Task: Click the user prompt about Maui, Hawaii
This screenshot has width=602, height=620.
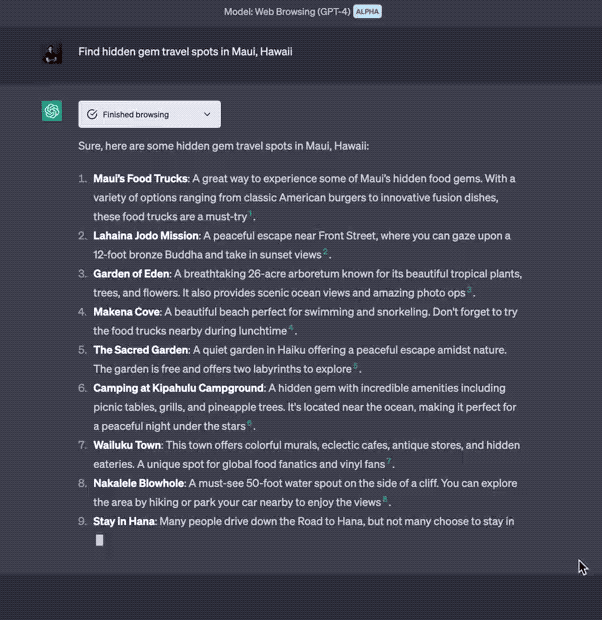Action: [x=185, y=52]
